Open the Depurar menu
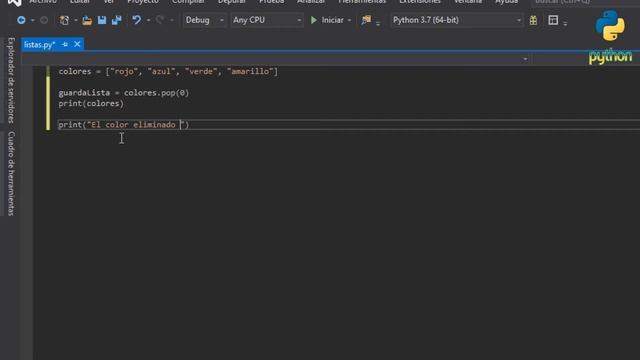The height and width of the screenshot is (360, 640). coord(231,2)
